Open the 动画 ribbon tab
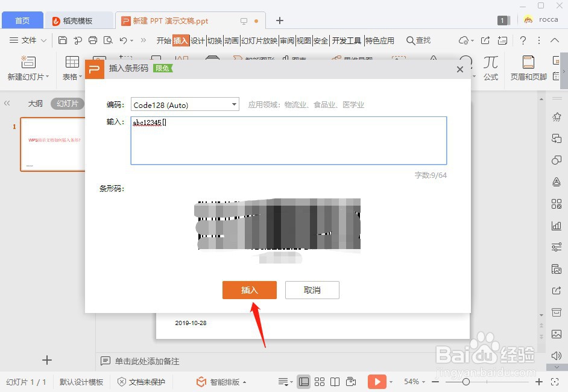Viewport: 568px width, 392px height. coord(232,40)
